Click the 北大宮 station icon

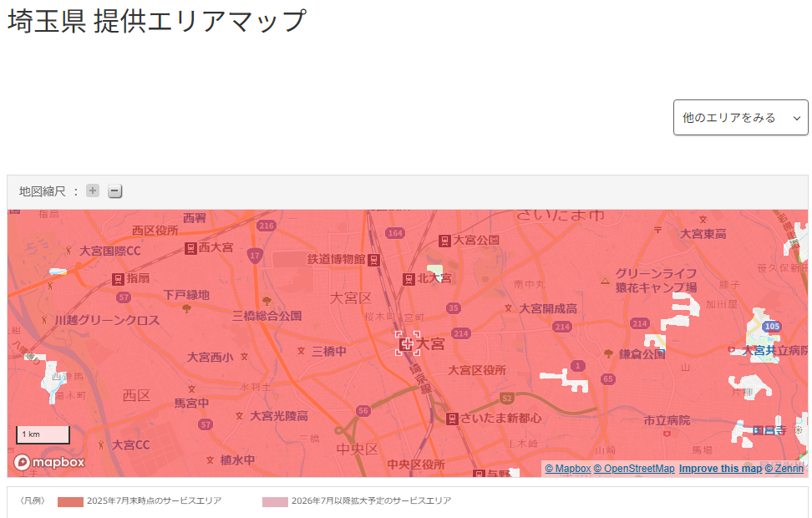pos(409,279)
